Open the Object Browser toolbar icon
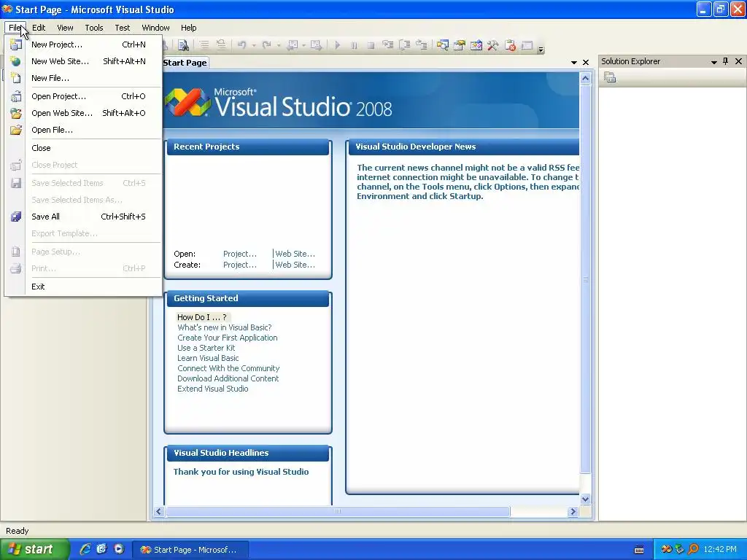This screenshot has height=560, width=747. (x=476, y=45)
